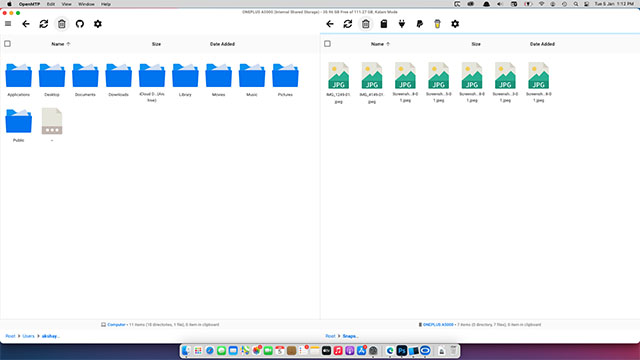640x360 pixels.
Task: Sort right pane by Name column
Action: click(x=380, y=44)
